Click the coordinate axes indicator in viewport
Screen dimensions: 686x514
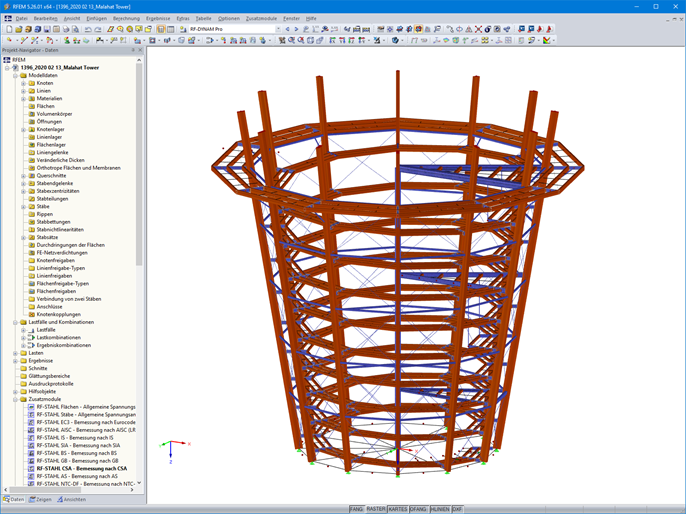coord(174,452)
